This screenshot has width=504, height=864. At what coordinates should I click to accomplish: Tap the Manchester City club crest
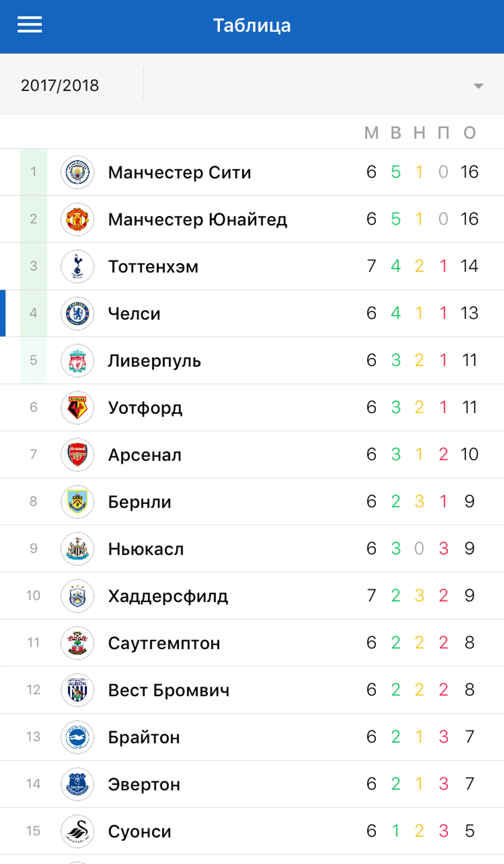point(77,172)
